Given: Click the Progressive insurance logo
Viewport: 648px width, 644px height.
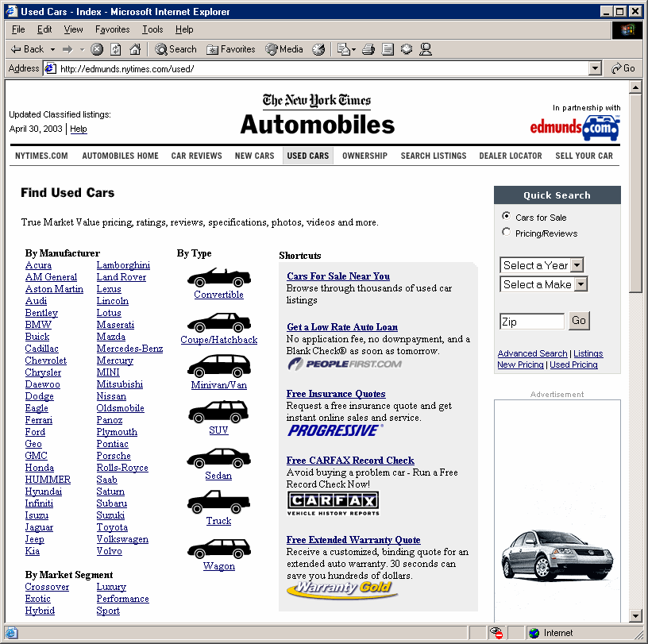Looking at the screenshot, I should coord(335,430).
